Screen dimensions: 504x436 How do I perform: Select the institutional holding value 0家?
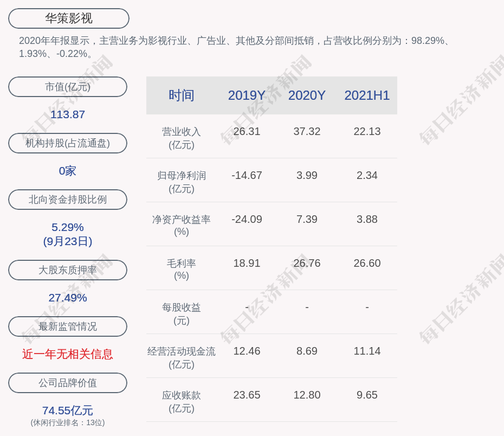[x=68, y=171]
